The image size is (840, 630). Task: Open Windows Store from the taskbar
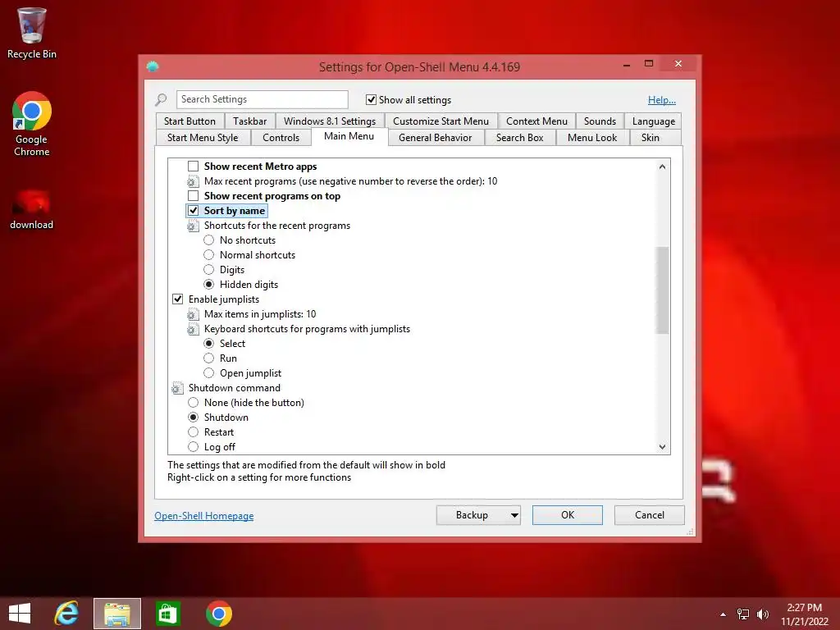click(x=167, y=614)
